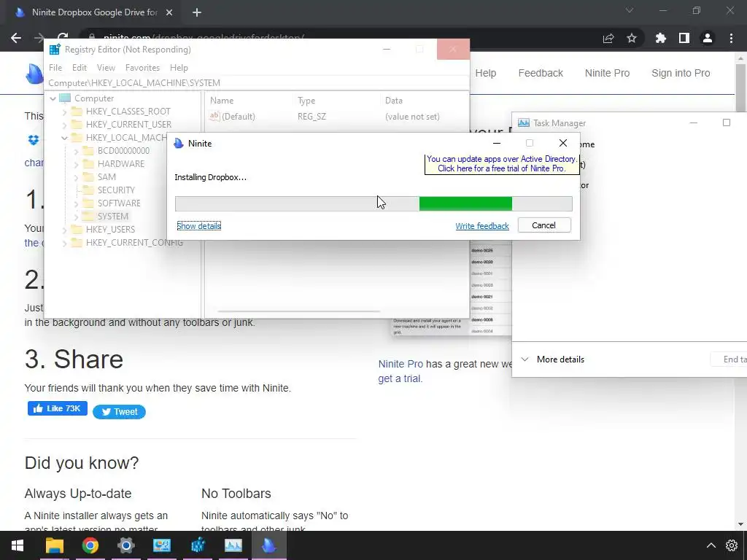Click Write feedback link
The image size is (747, 560).
482,226
